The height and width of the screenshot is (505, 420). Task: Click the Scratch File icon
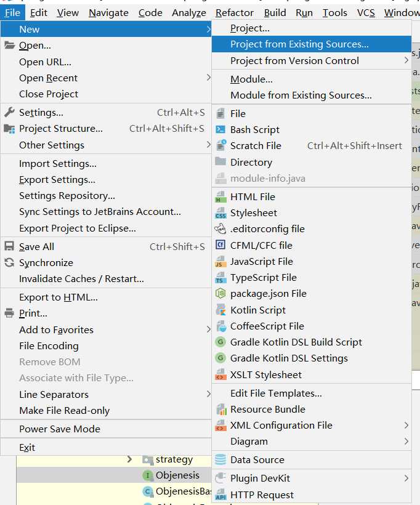pyautogui.click(x=220, y=145)
